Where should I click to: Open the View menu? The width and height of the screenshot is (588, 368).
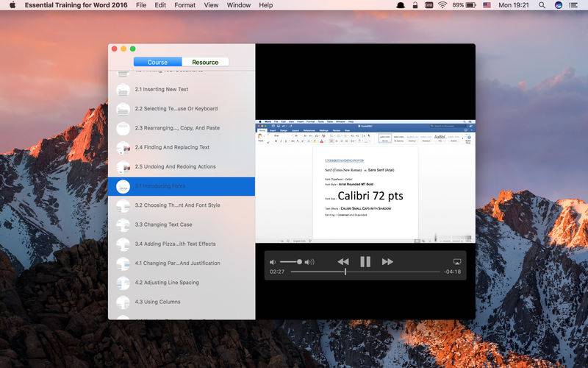211,5
